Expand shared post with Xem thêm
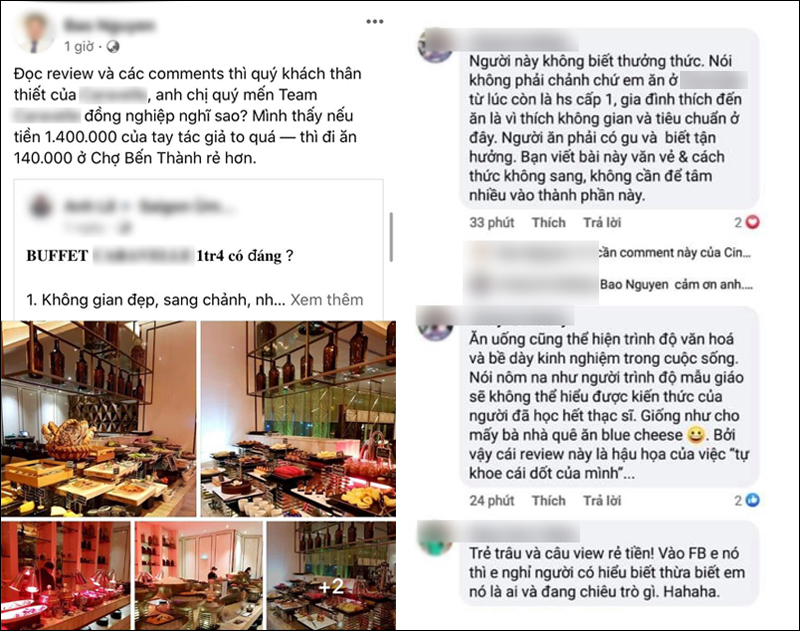The width and height of the screenshot is (800, 631). [x=327, y=299]
